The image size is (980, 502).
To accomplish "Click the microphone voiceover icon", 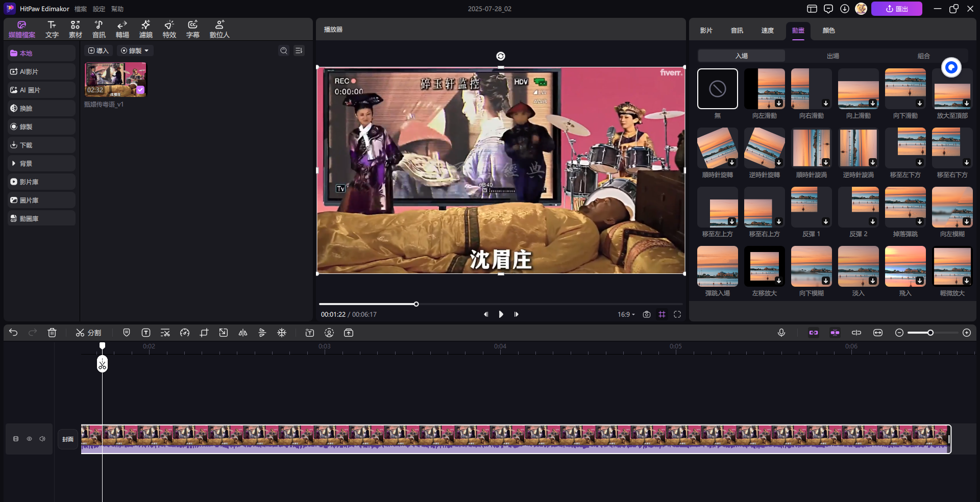I will tap(781, 333).
